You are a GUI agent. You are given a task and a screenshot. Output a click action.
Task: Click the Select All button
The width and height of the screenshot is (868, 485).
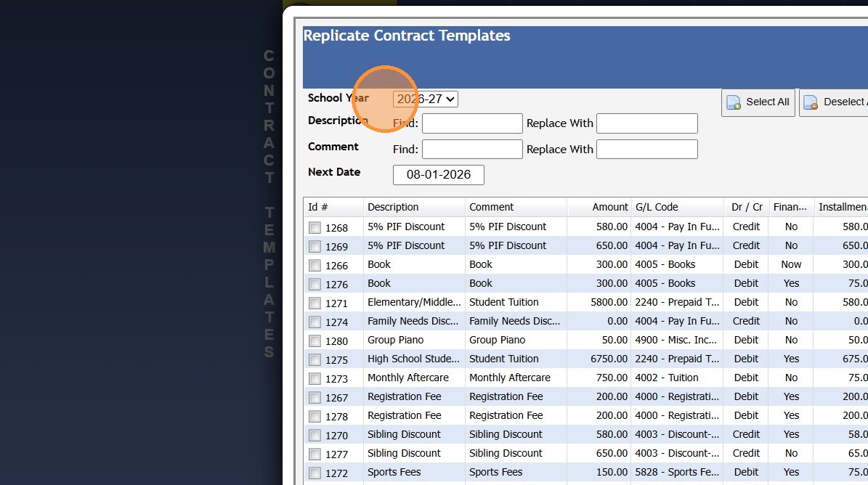click(x=758, y=102)
